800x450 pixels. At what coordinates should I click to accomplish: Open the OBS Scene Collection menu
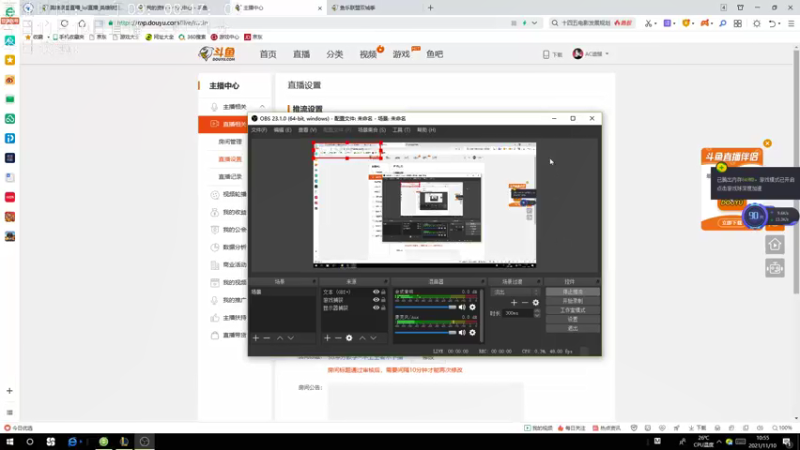[371, 130]
